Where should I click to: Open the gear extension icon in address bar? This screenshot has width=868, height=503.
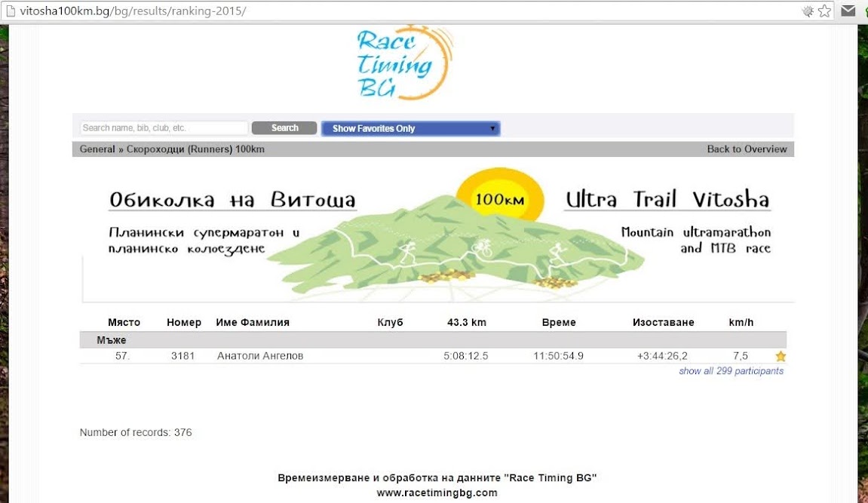point(808,11)
